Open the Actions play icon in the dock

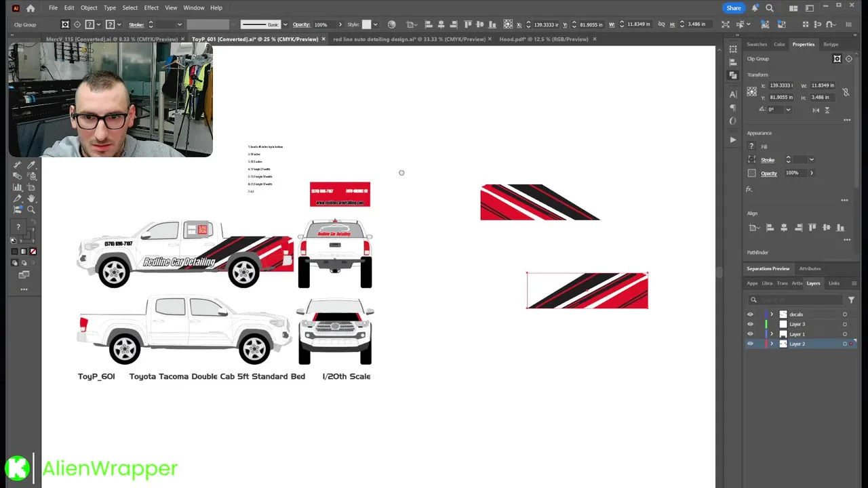(x=733, y=140)
